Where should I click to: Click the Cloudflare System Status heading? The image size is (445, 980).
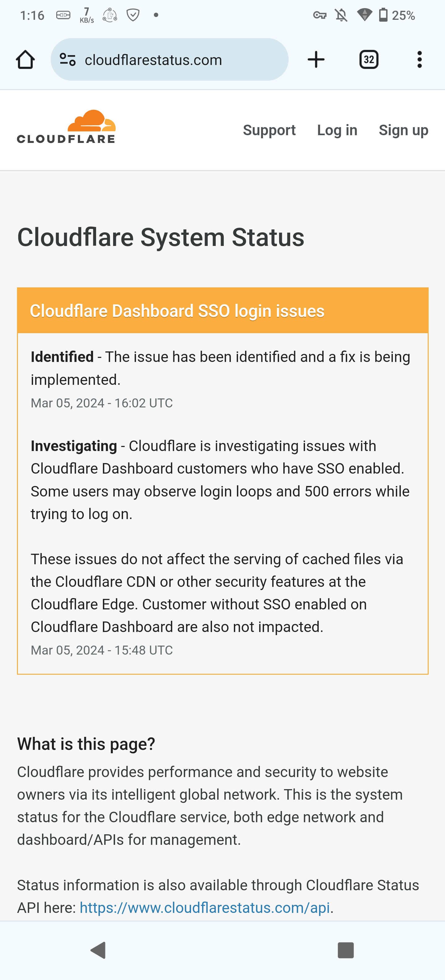[x=160, y=237]
